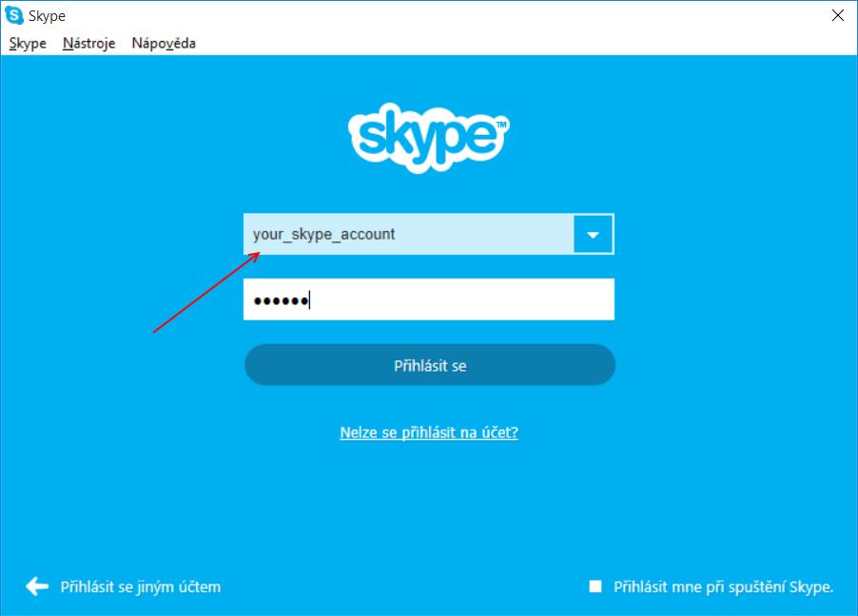
Task: Click the Skype icon in the title bar
Action: 13,15
